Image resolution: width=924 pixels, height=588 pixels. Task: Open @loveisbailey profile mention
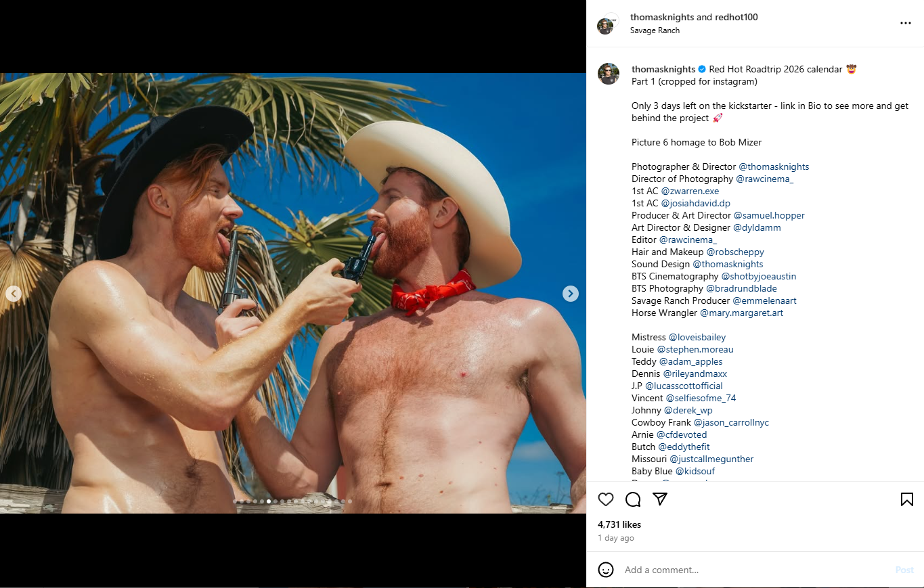click(697, 338)
